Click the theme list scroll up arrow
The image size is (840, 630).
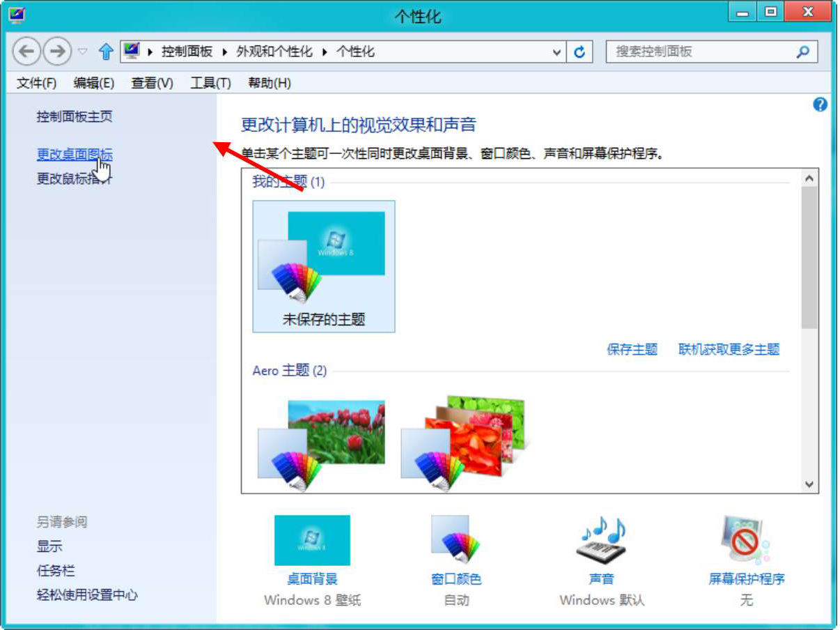tap(809, 178)
